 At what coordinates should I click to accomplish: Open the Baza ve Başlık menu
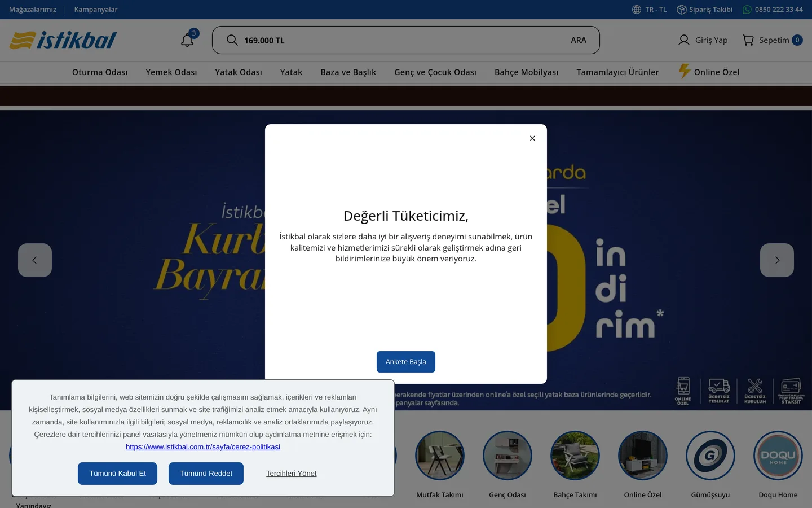coord(348,72)
